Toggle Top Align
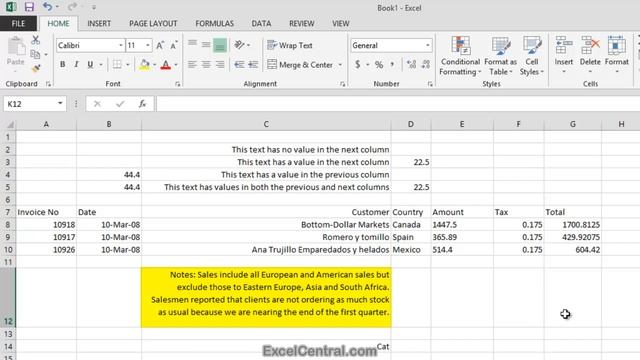 point(192,45)
